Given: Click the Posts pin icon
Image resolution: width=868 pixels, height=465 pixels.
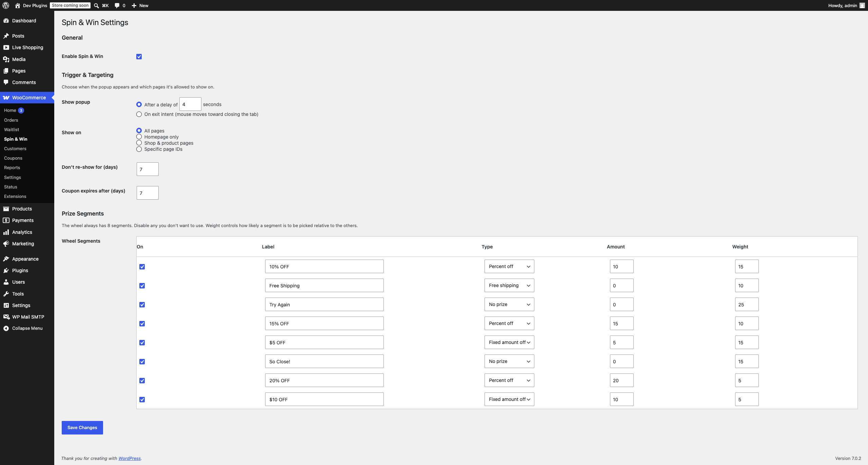Looking at the screenshot, I should 6,36.
